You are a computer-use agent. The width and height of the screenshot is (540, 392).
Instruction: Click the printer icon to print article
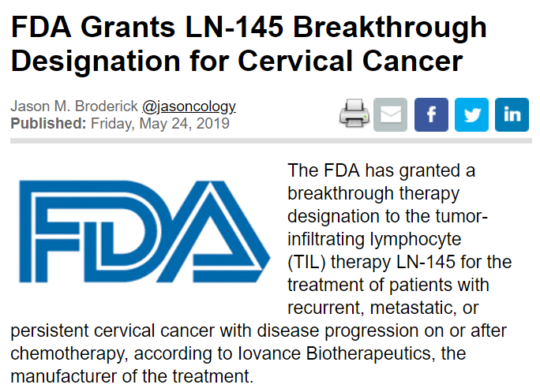(354, 115)
